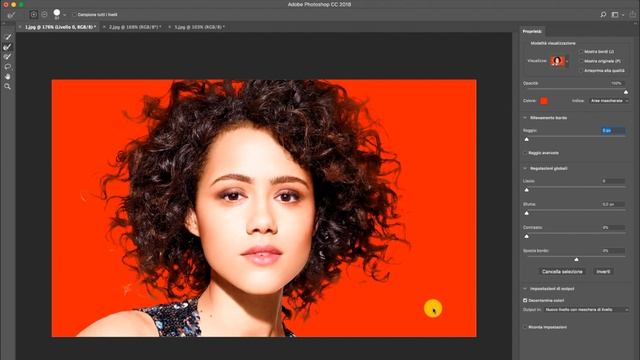This screenshot has width=640, height=360.
Task: Select the Hand tool
Action: point(7,76)
